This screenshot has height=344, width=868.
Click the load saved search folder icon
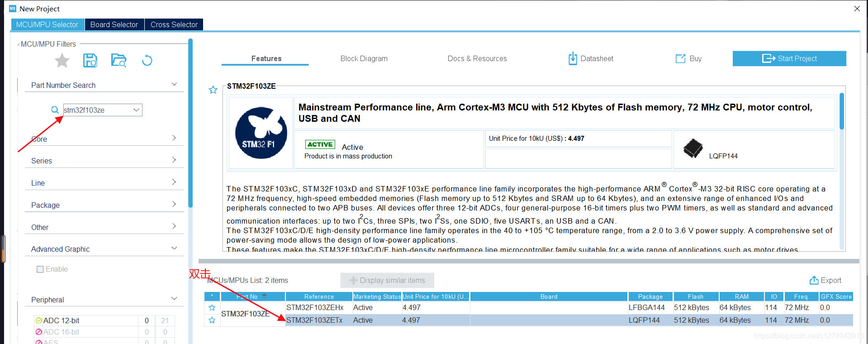point(119,60)
